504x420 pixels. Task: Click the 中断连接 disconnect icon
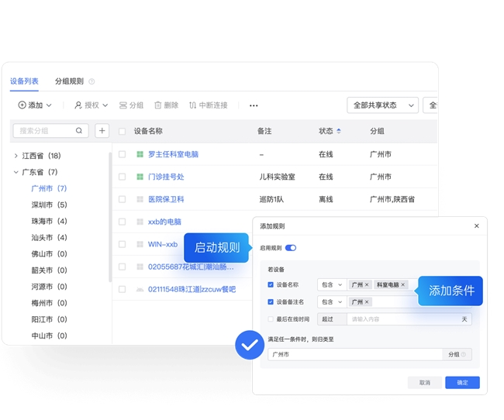tap(193, 105)
